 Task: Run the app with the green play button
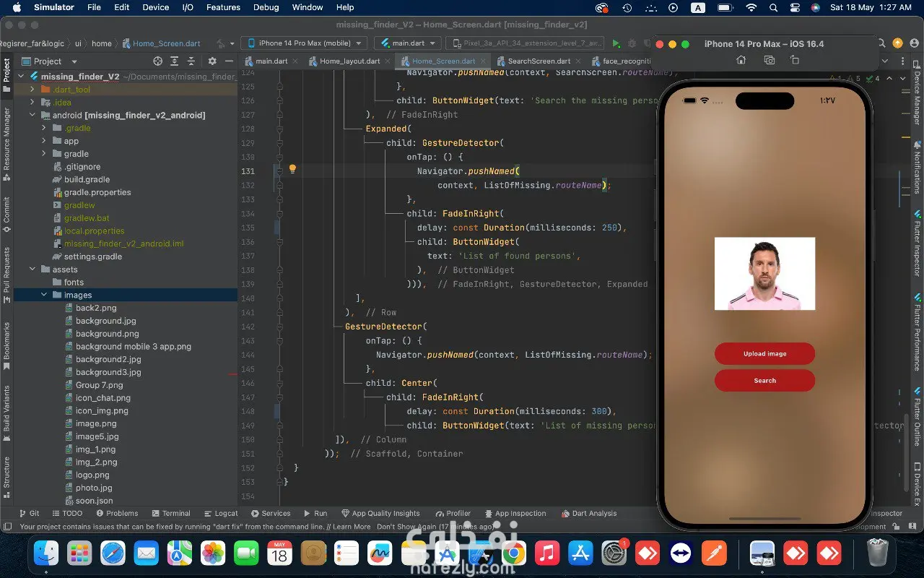point(616,43)
